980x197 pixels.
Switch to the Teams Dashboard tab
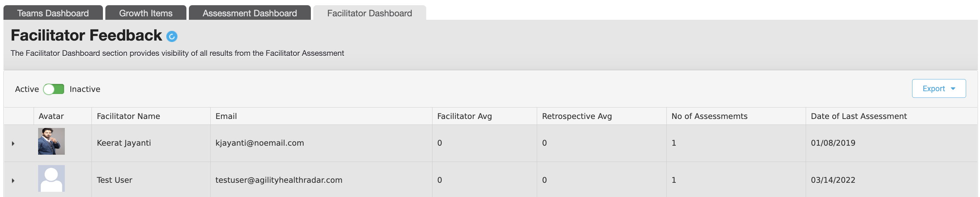53,13
